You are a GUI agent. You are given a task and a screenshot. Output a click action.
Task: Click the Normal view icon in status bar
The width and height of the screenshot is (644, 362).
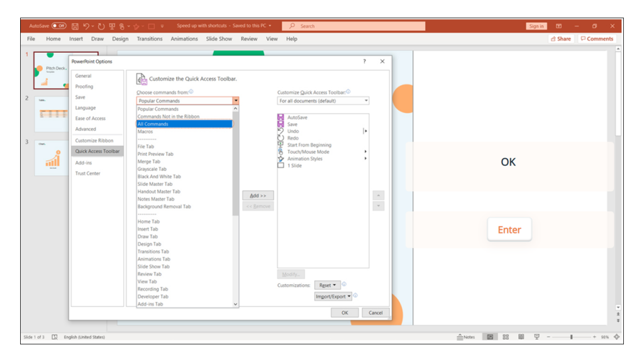(489, 336)
